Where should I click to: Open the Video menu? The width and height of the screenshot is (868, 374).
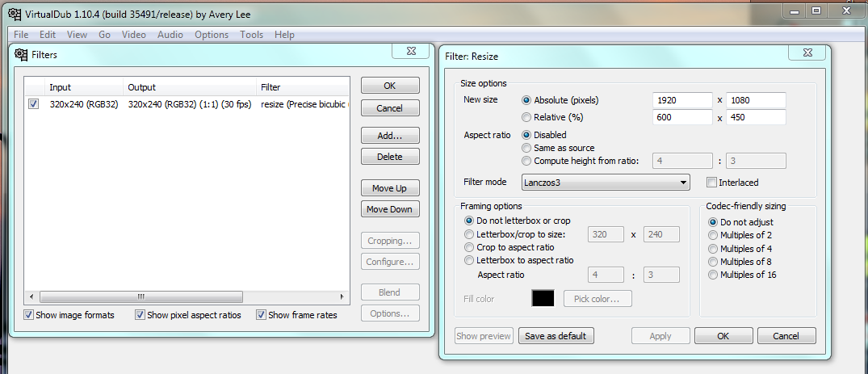[134, 35]
